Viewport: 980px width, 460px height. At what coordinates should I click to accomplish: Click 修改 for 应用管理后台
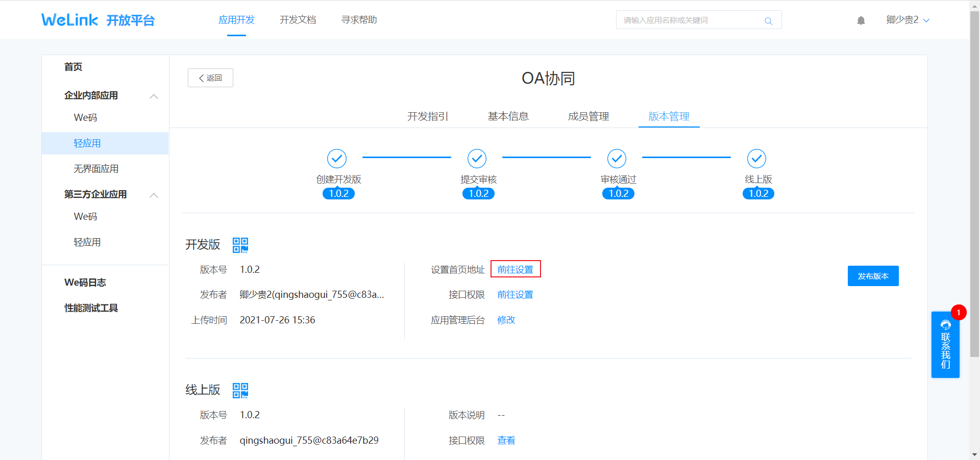tap(506, 320)
